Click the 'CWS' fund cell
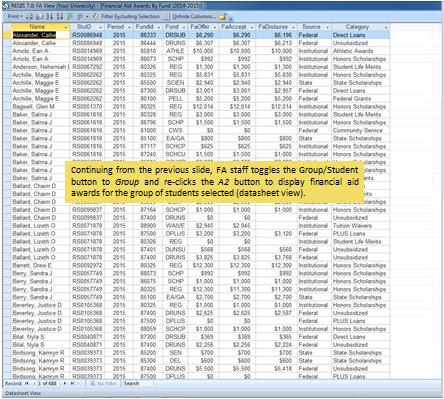This screenshot has height=399, width=444. [x=175, y=130]
